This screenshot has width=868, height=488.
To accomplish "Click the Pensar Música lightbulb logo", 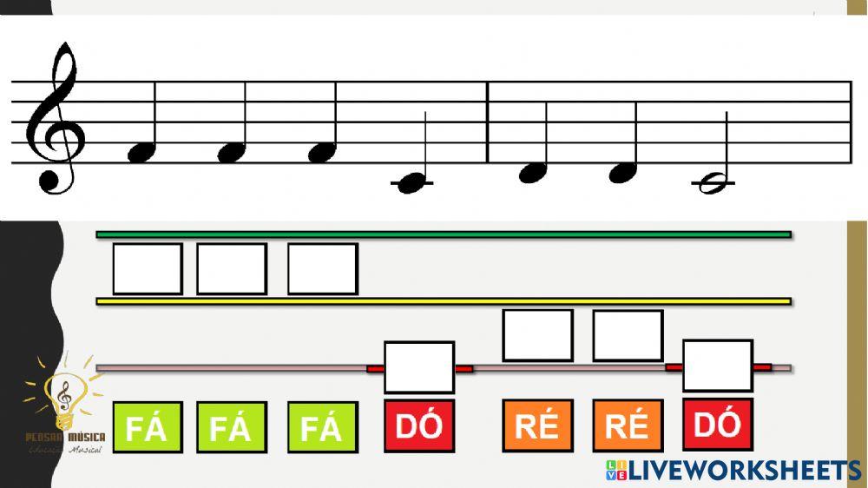I will click(x=65, y=406).
